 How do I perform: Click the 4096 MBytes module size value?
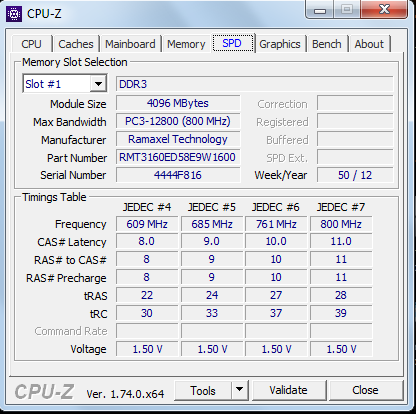178,103
